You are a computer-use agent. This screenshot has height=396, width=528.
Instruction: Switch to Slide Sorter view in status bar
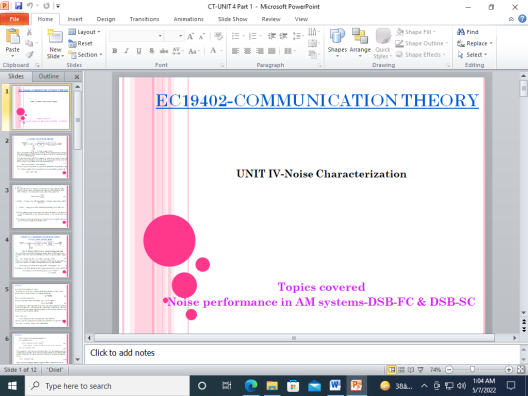tap(401, 370)
